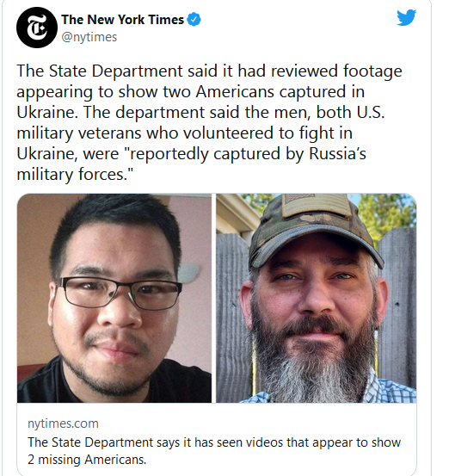The image size is (449, 476).
Task: Click tweet line starting 'The State Department said'
Action: pos(209,71)
